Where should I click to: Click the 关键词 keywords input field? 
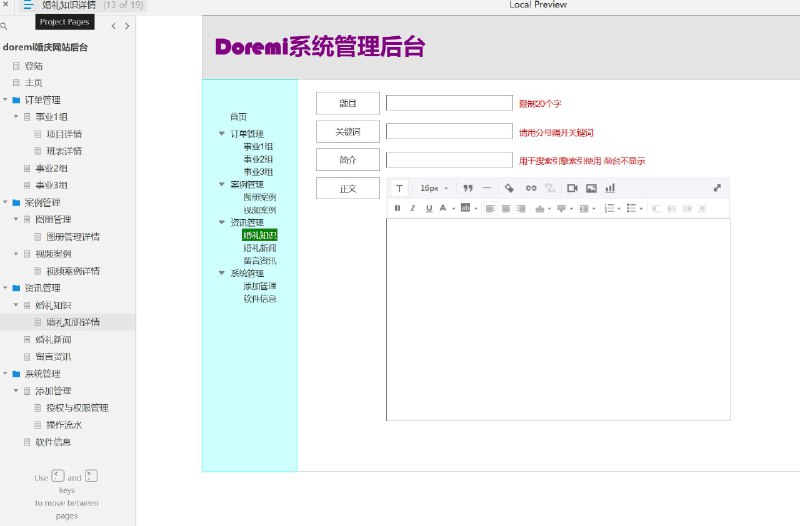click(449, 131)
